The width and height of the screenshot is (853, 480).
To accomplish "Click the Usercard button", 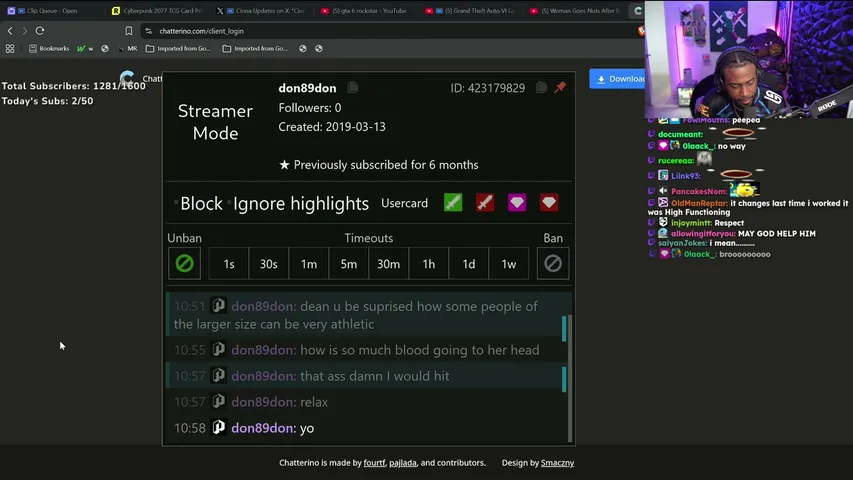I will pos(404,203).
